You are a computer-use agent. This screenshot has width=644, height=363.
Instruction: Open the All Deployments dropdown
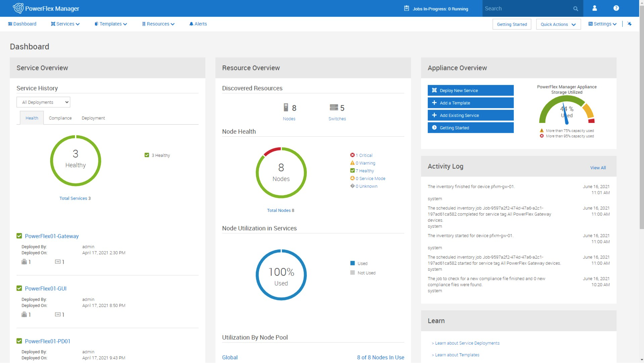pos(43,102)
